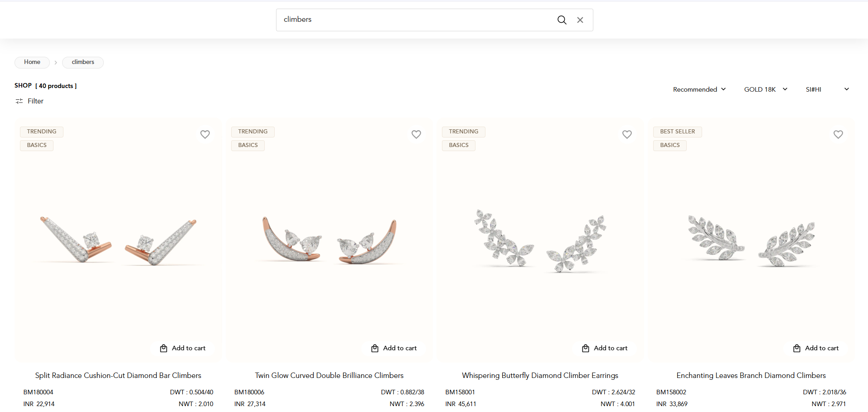The width and height of the screenshot is (868, 412).
Task: Add Twin Glow Curved Climbers to cart
Action: click(394, 348)
